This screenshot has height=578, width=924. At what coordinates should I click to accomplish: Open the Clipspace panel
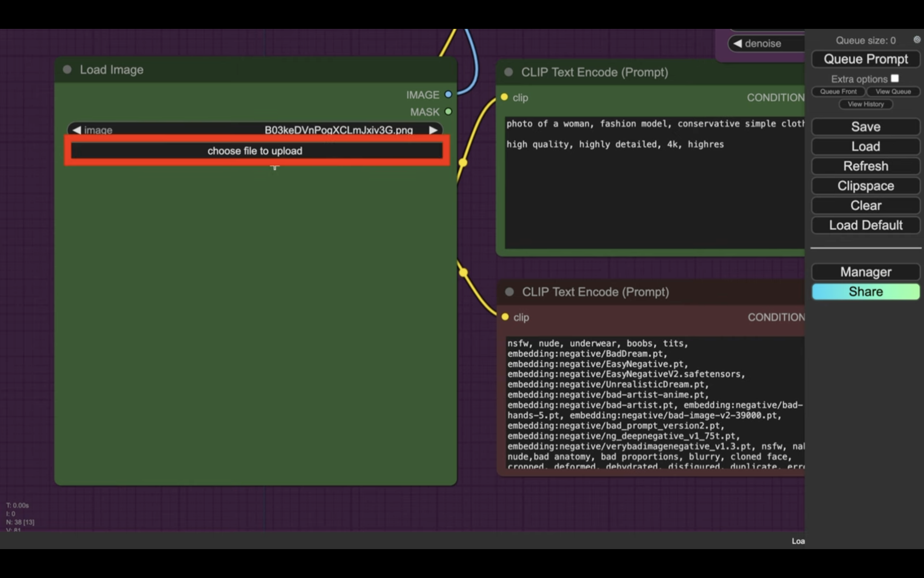(x=866, y=186)
